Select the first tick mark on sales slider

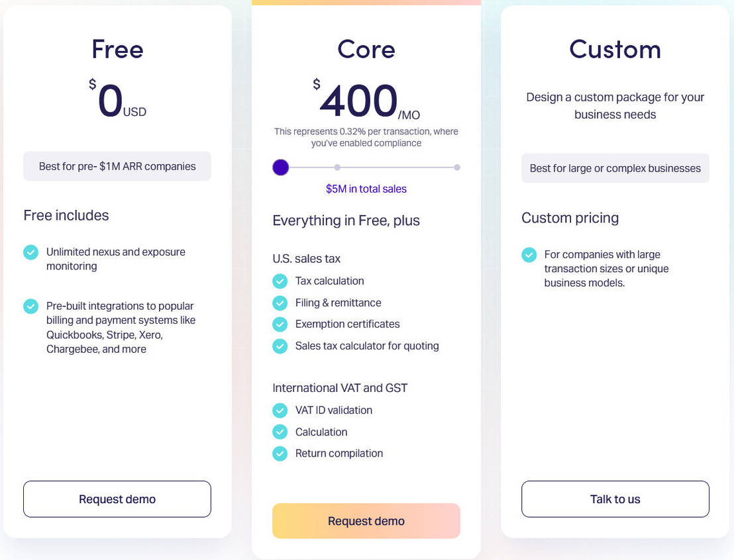coord(280,167)
